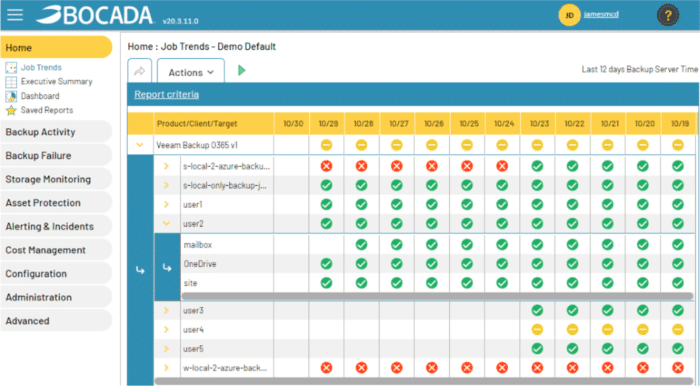
Task: Click the bottom horizontal table scrollbar
Action: 424,381
